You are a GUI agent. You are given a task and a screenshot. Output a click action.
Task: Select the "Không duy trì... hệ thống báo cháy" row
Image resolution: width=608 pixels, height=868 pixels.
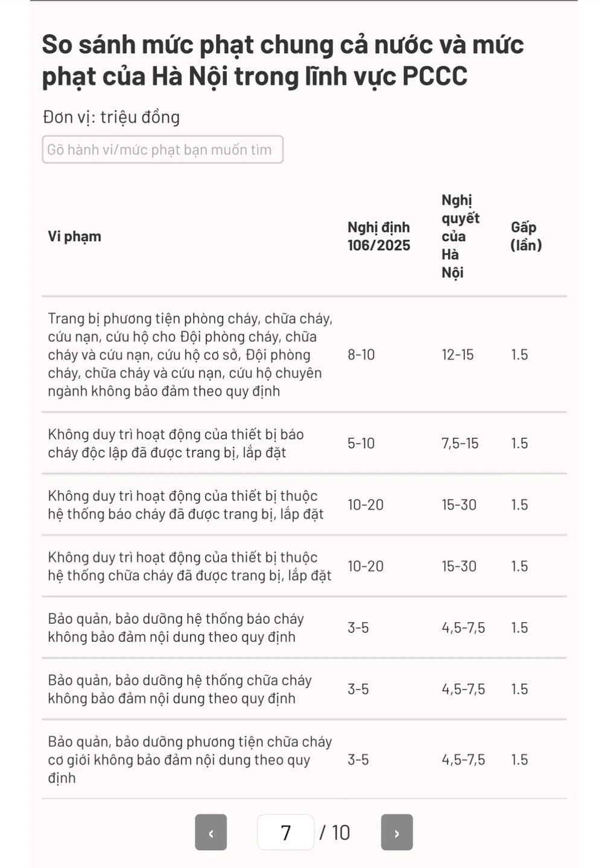(186, 505)
